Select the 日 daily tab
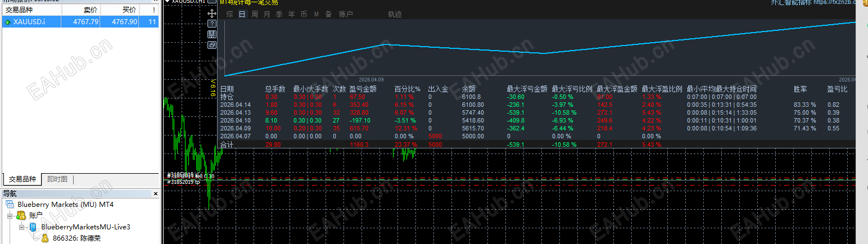This screenshot has width=868, height=244. click(242, 14)
